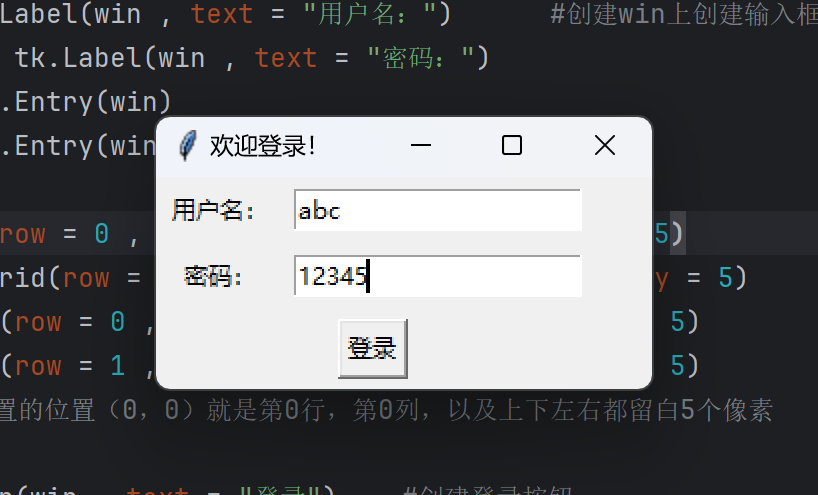
Task: Click the number 0 in the highlighted row line
Action: [x=102, y=233]
